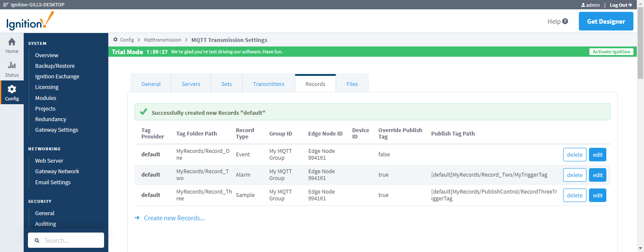Click the Record Type column header

coord(245,133)
